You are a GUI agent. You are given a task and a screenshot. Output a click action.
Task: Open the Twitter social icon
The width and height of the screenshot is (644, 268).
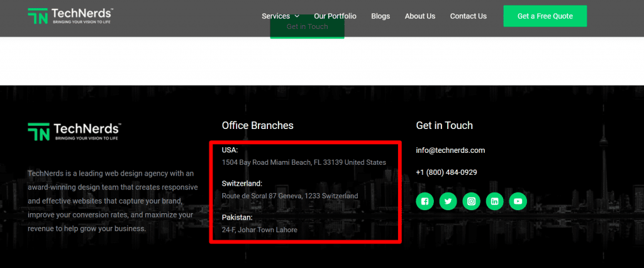[x=448, y=201]
